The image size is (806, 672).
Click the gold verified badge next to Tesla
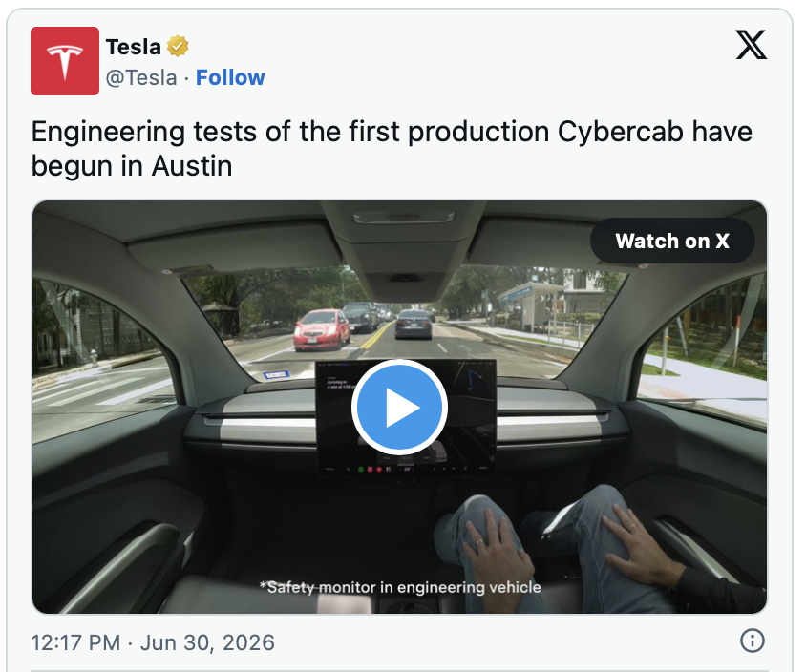(x=178, y=47)
